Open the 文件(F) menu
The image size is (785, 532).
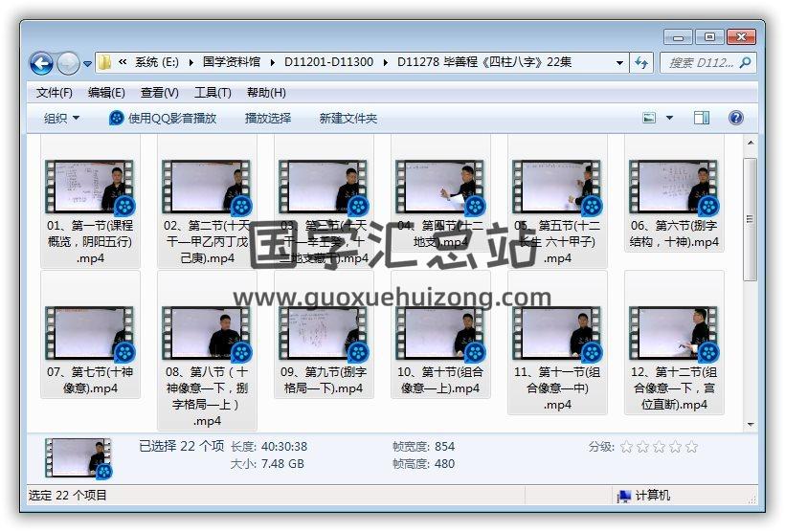(54, 92)
